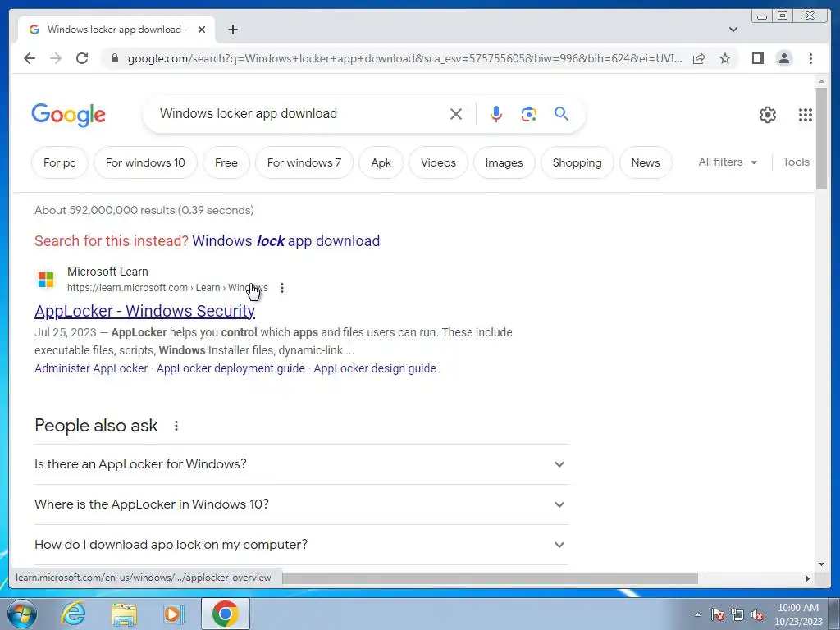Click the address bar URL
Viewport: 840px width, 630px height.
click(x=404, y=58)
